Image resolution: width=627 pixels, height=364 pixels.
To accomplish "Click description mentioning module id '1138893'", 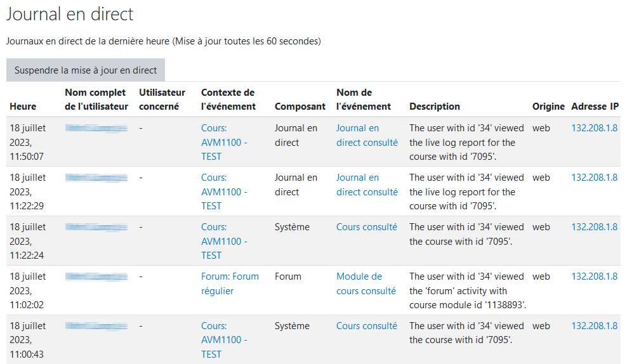I will point(468,291).
